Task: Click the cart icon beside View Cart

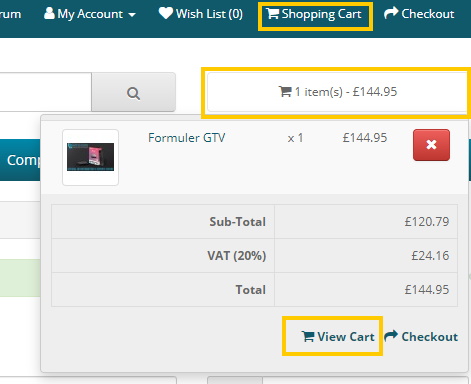Action: tap(308, 336)
